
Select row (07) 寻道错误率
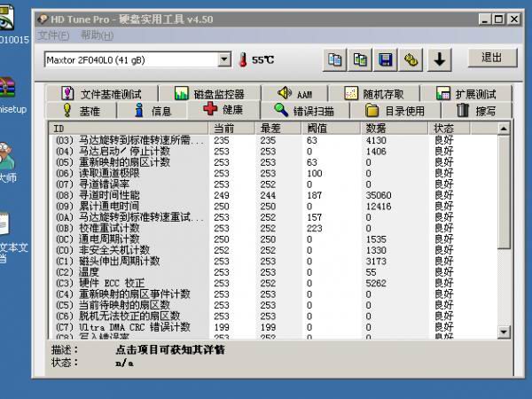[x=273, y=184]
